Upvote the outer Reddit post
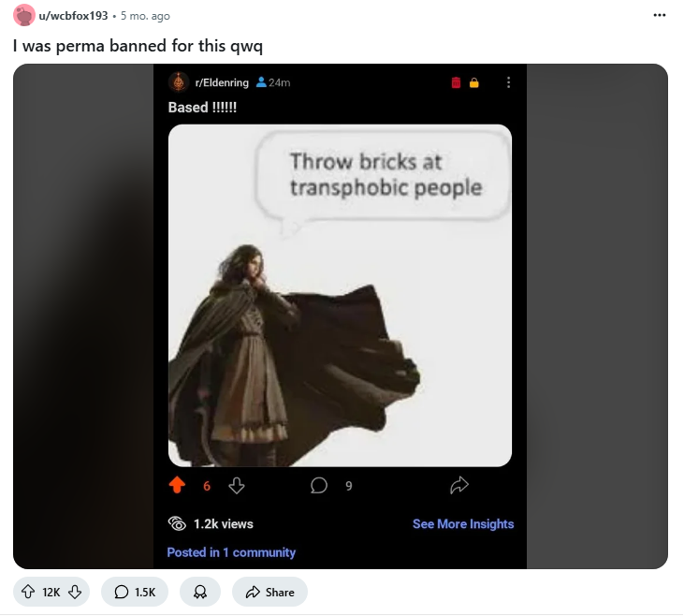 click(28, 592)
